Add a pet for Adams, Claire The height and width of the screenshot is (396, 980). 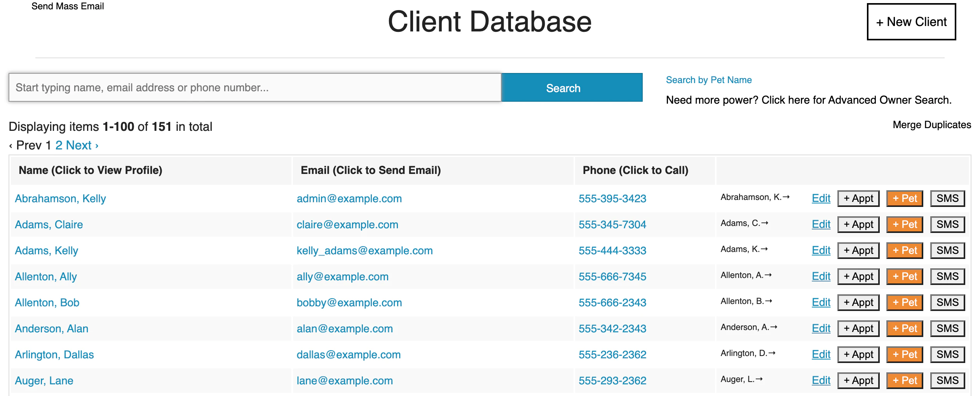pyautogui.click(x=905, y=224)
